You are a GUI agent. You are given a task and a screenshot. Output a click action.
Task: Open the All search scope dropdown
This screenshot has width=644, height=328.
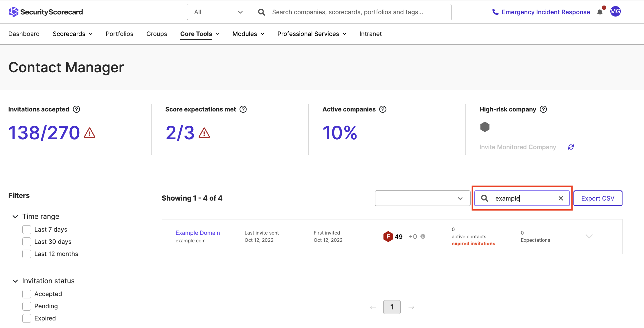pyautogui.click(x=219, y=12)
